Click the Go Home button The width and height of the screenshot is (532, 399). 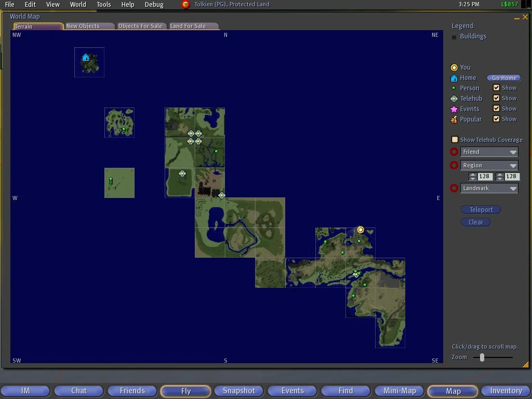(x=504, y=78)
